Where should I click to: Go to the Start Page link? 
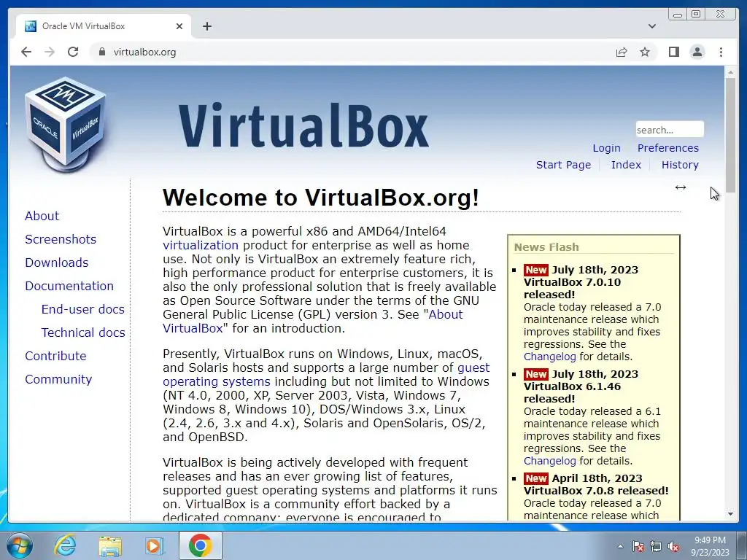click(x=563, y=165)
